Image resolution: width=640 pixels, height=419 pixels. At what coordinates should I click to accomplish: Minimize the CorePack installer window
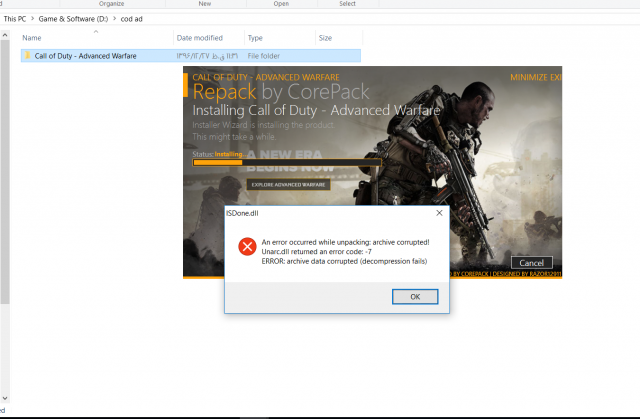coord(529,77)
